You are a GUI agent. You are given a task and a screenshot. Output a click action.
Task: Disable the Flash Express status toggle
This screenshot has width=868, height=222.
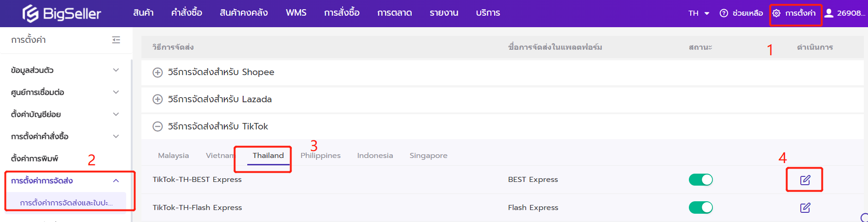(700, 208)
